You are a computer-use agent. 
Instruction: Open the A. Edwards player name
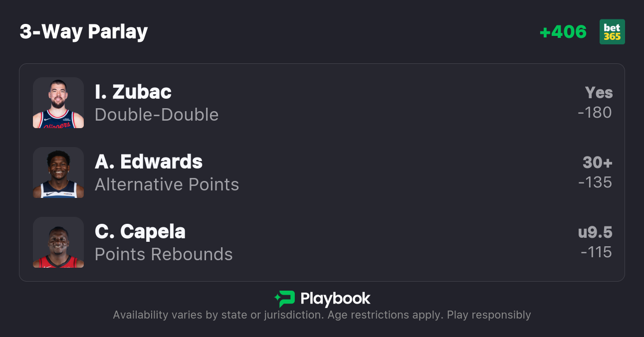pos(149,162)
